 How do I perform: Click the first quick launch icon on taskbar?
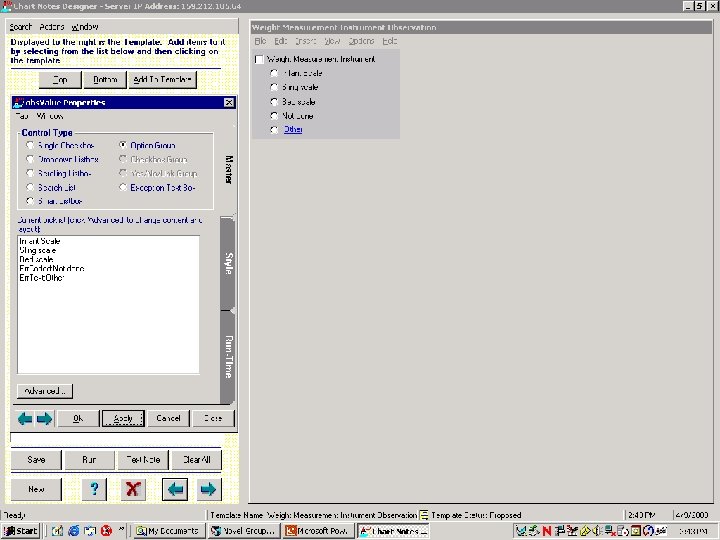(x=57, y=531)
